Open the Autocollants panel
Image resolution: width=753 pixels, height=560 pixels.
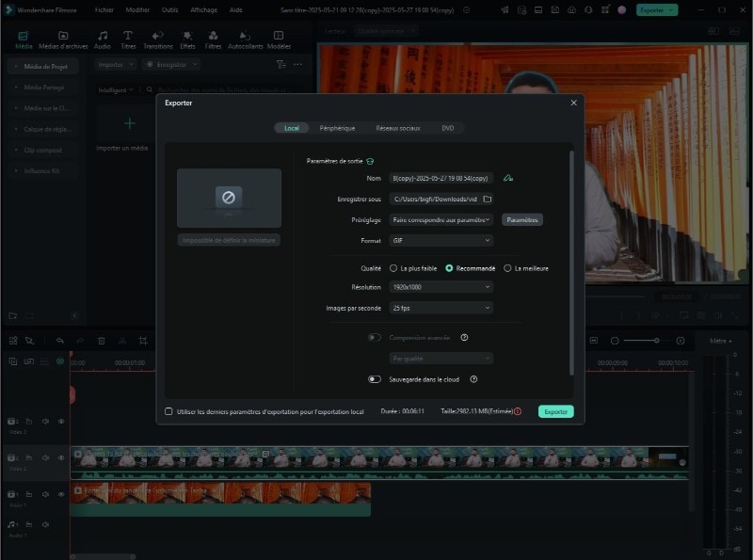[245, 40]
